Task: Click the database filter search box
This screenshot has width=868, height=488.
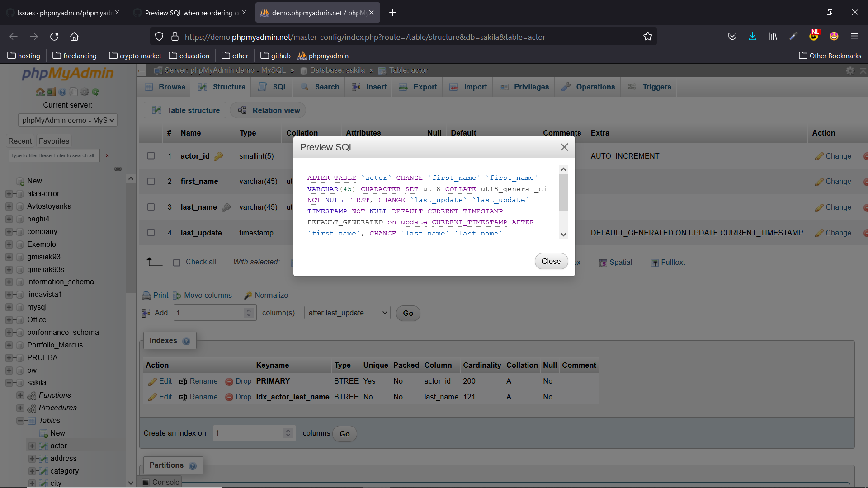Action: pos(53,155)
